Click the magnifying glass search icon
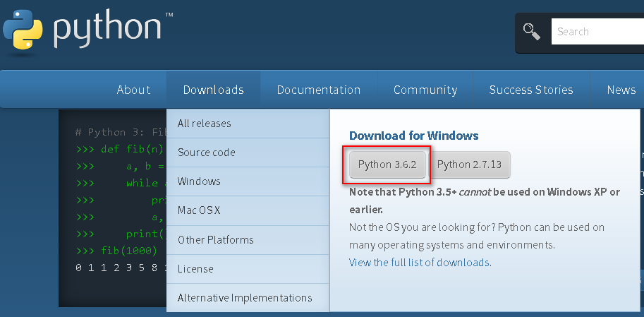Screen dimensions: 644x317 pyautogui.click(x=531, y=32)
